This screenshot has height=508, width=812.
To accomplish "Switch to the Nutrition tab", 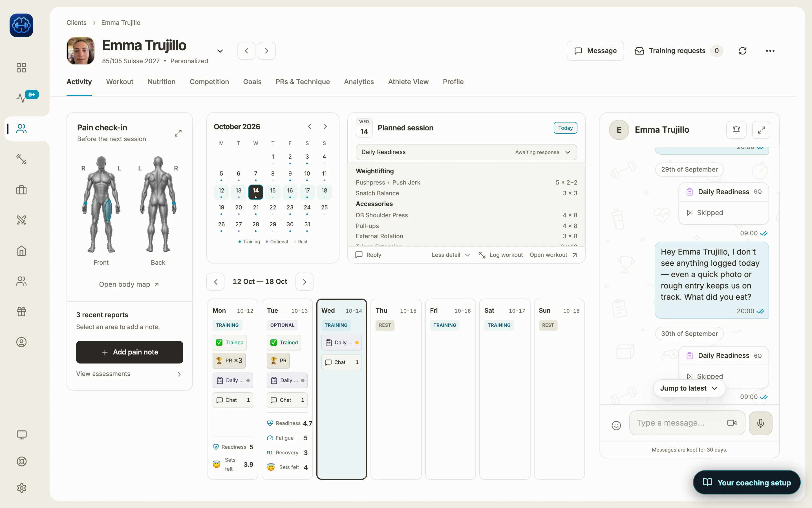I will [161, 82].
